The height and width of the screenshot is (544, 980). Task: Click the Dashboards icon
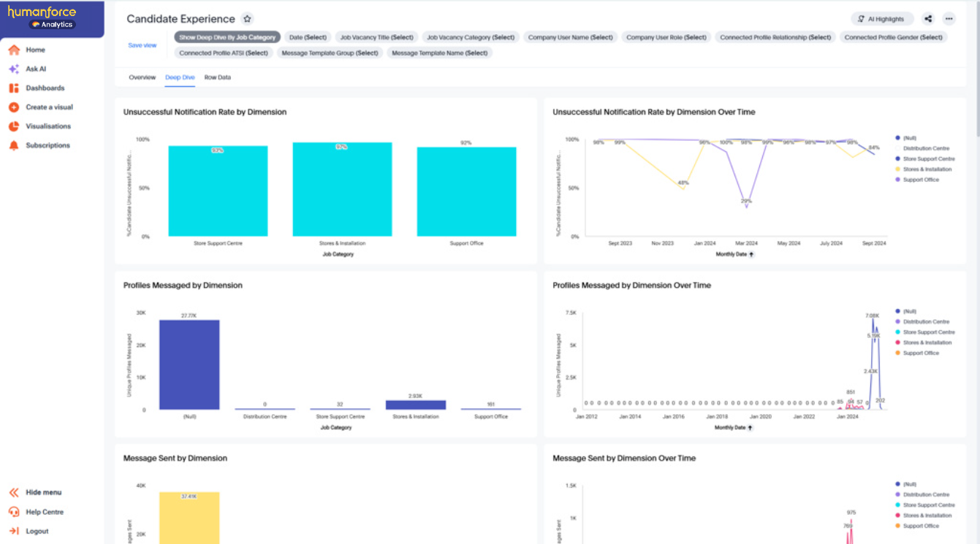click(14, 88)
